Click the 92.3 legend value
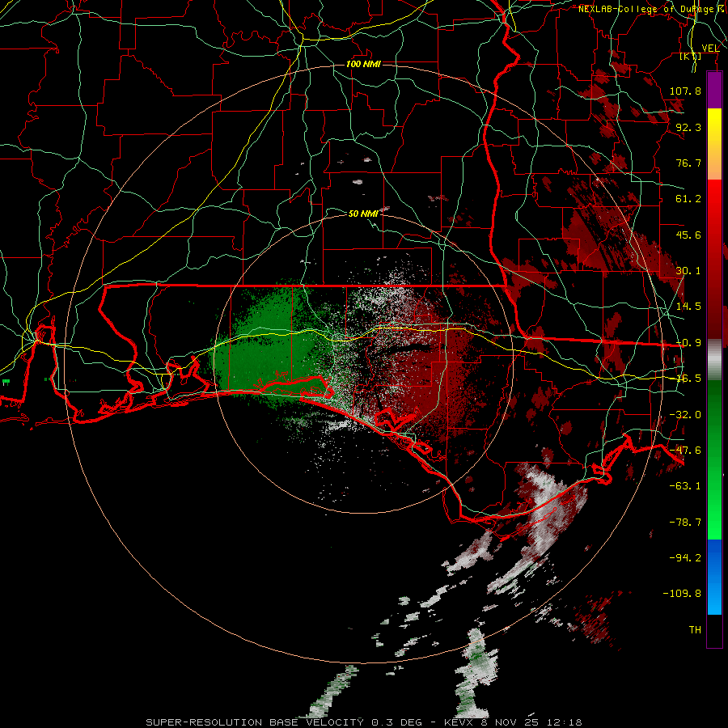The height and width of the screenshot is (728, 728). click(688, 127)
